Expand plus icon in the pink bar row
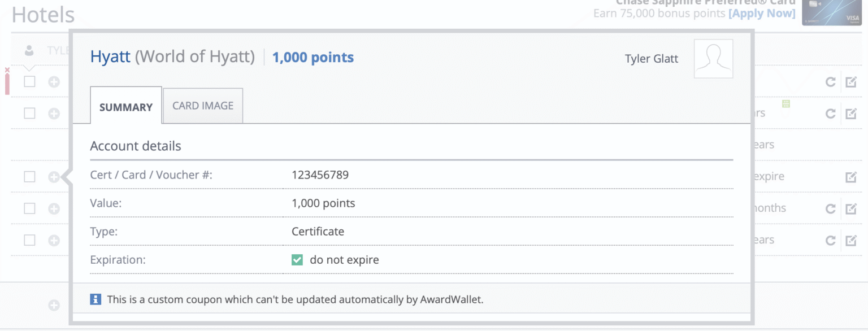The width and height of the screenshot is (868, 331). tap(54, 82)
